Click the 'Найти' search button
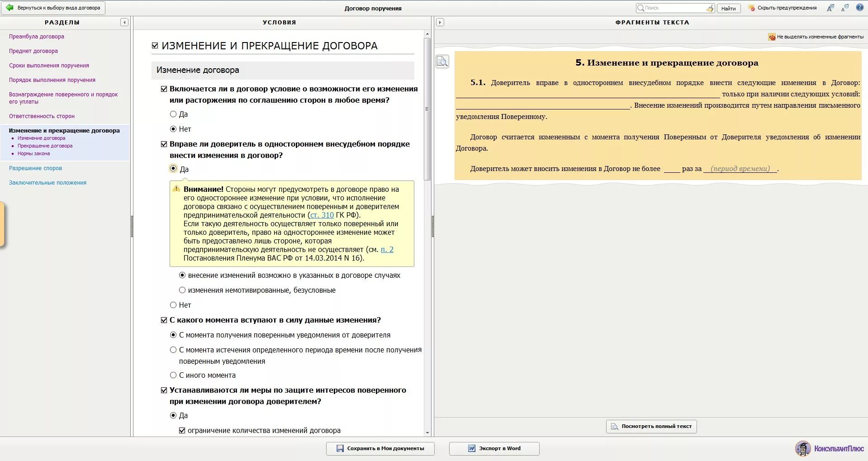 click(x=728, y=8)
